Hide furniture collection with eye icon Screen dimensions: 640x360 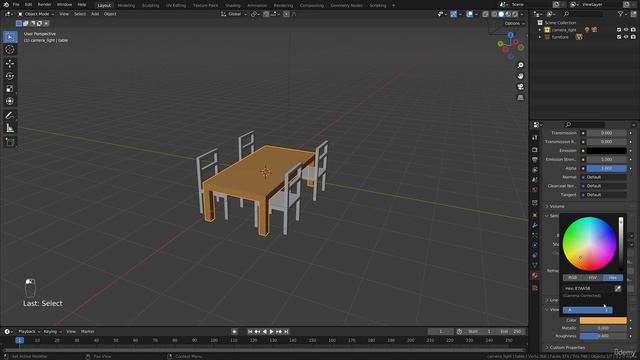point(626,37)
